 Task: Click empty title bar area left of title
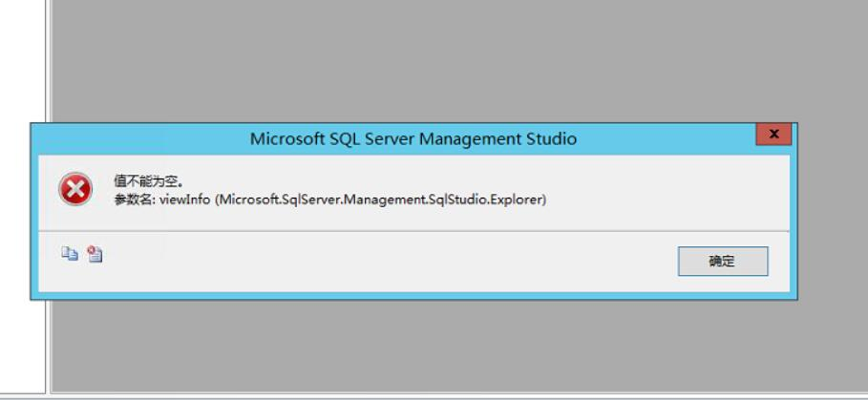[x=138, y=138]
